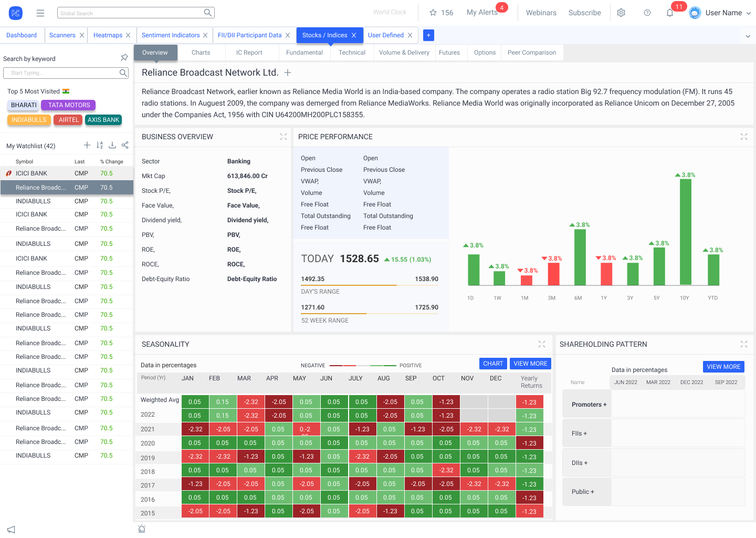756x538 pixels.
Task: Click VIEW MORE in Shareholding Pattern
Action: point(723,367)
